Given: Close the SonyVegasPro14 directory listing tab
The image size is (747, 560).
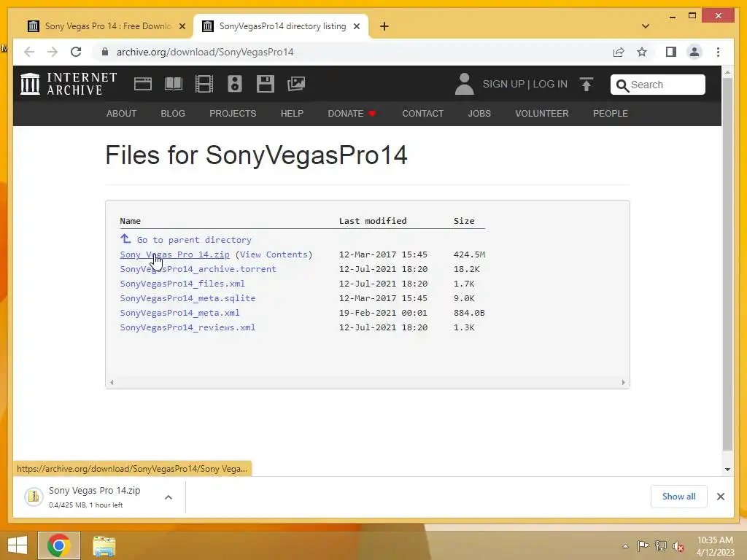Looking at the screenshot, I should pos(356,26).
